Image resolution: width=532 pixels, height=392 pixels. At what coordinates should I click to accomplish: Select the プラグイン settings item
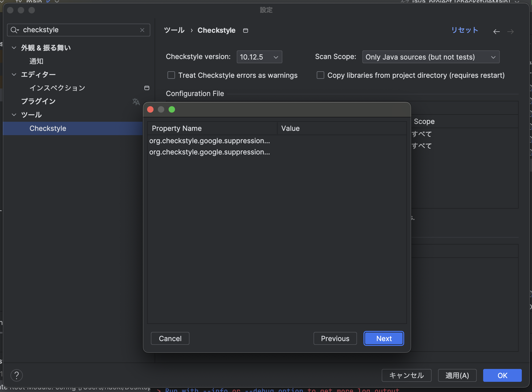click(x=38, y=101)
